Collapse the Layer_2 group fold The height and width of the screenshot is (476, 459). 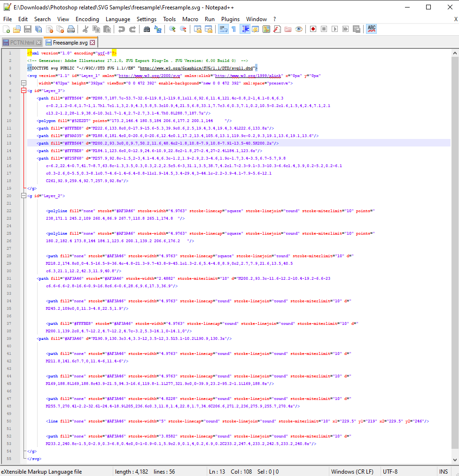click(x=23, y=195)
